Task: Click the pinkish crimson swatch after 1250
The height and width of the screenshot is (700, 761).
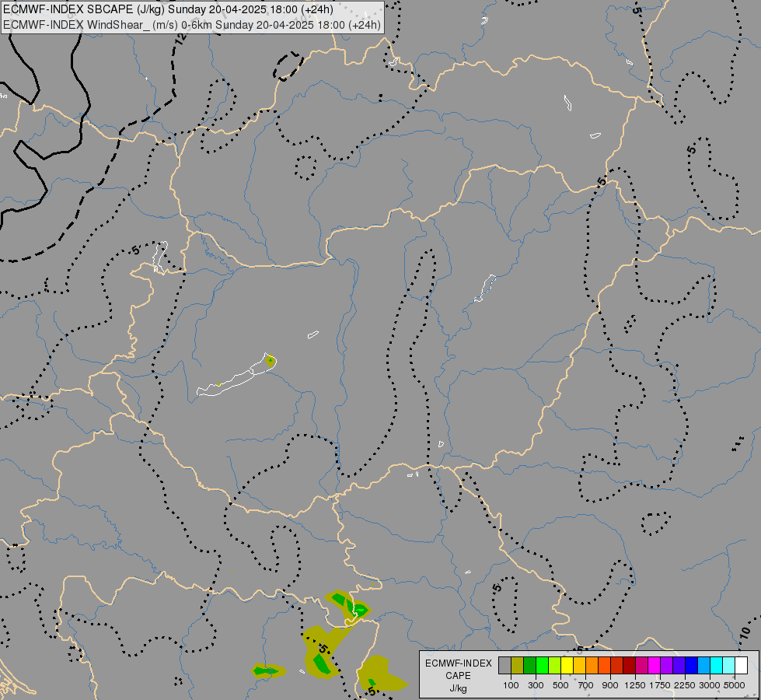Action: coord(641,666)
